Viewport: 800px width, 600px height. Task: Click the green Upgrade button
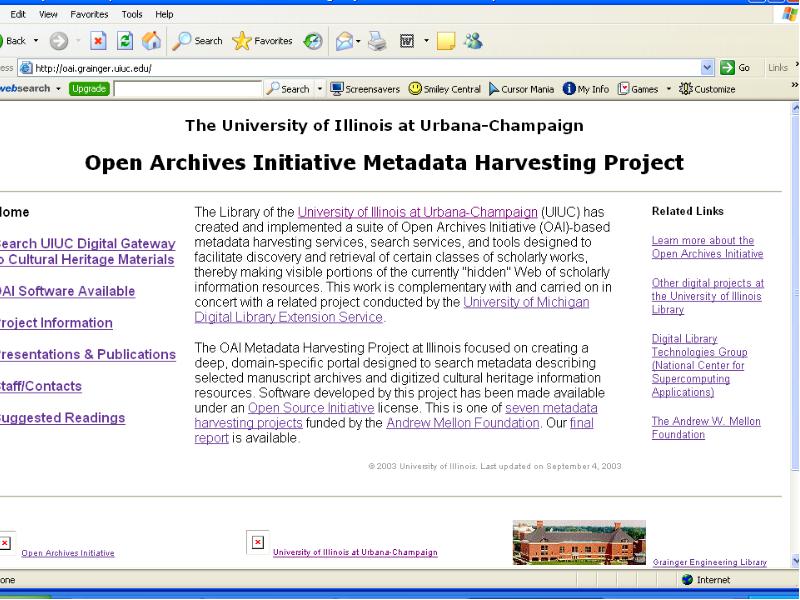[89, 89]
